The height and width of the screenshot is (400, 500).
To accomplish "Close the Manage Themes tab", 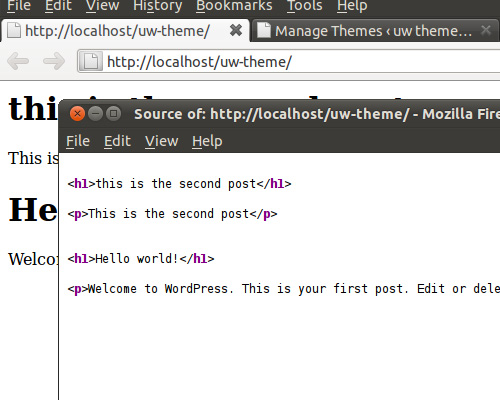I will (x=486, y=31).
